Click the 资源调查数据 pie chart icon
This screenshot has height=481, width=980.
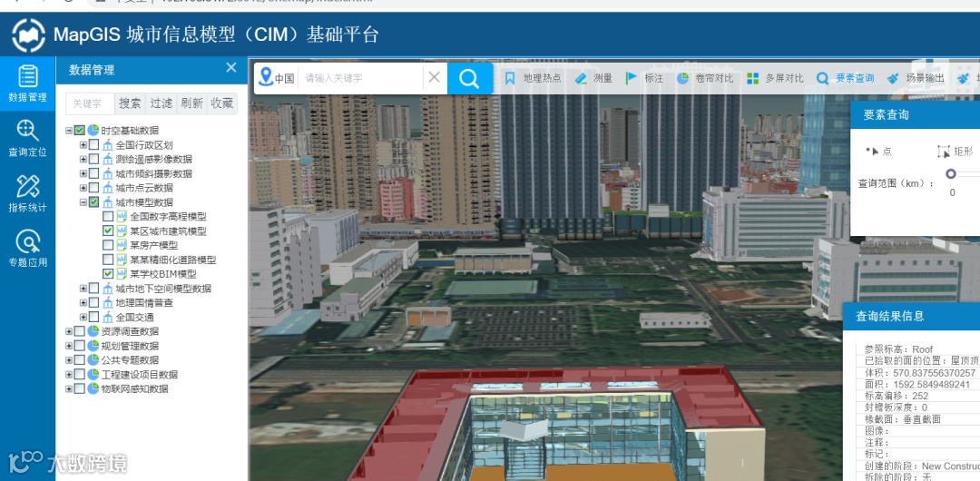tap(93, 331)
